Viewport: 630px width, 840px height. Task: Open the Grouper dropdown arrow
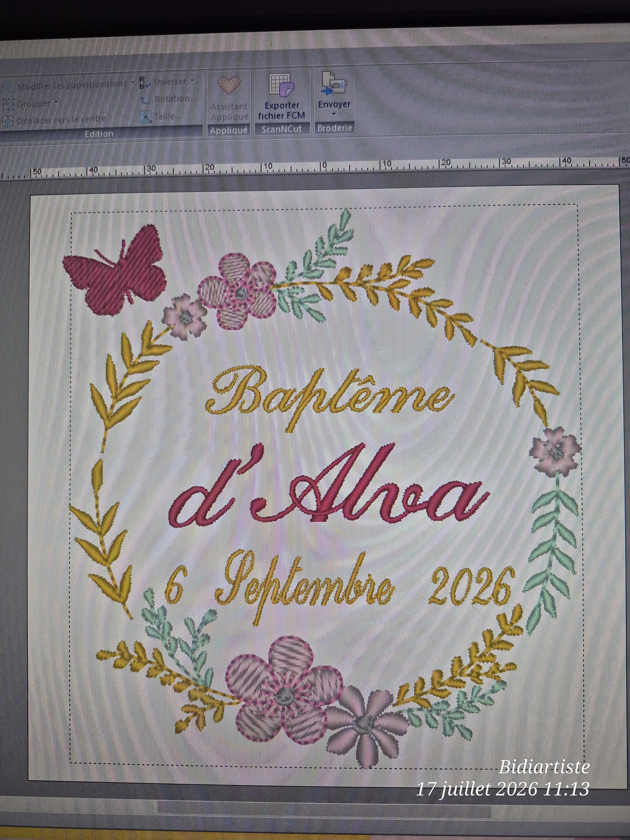(56, 103)
